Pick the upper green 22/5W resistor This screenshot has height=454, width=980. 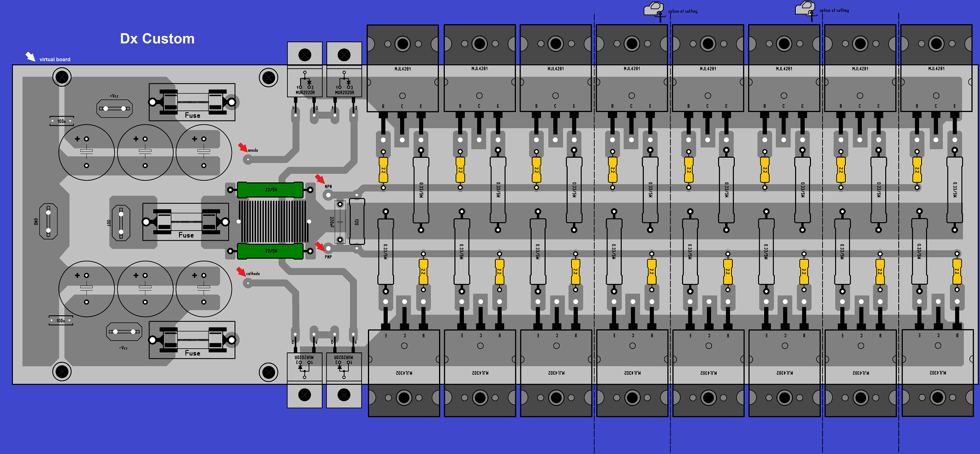click(x=270, y=190)
